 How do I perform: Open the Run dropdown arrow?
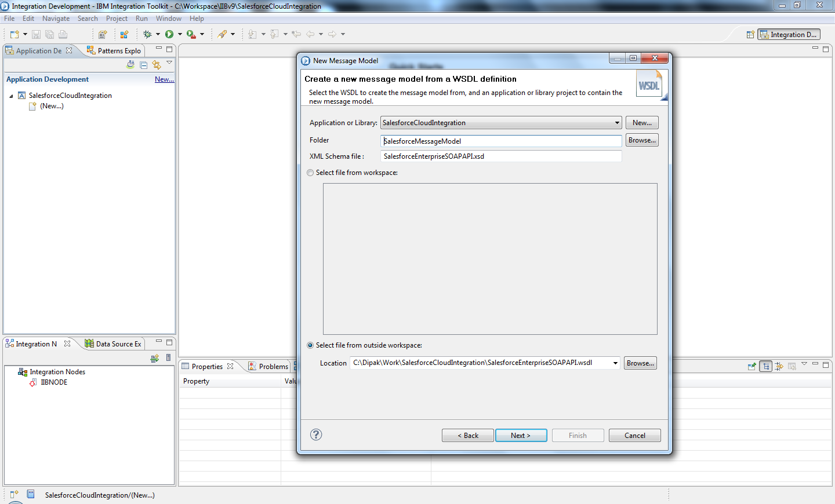pos(180,34)
